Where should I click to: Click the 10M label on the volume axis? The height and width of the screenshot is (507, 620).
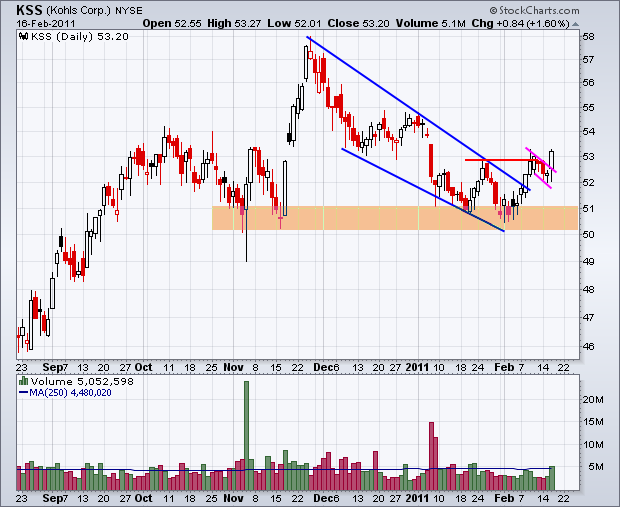click(593, 445)
